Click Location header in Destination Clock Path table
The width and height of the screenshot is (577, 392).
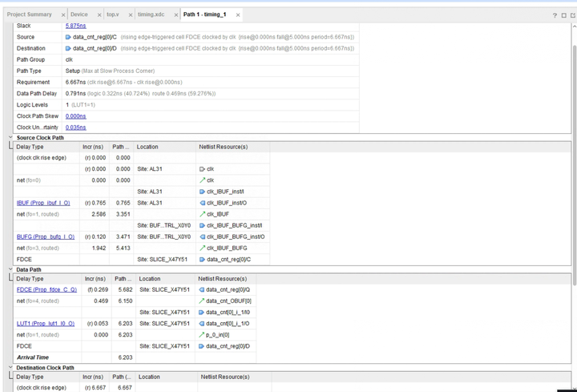pos(167,377)
